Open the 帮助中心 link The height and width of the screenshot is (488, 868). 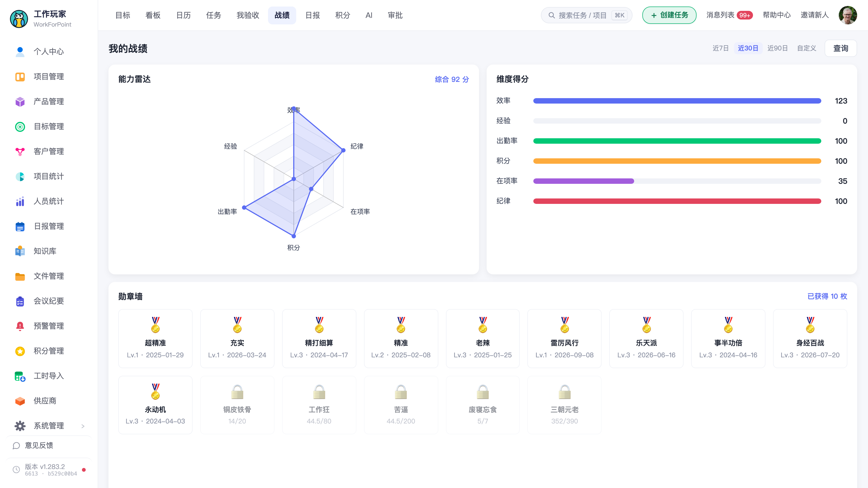pyautogui.click(x=777, y=15)
